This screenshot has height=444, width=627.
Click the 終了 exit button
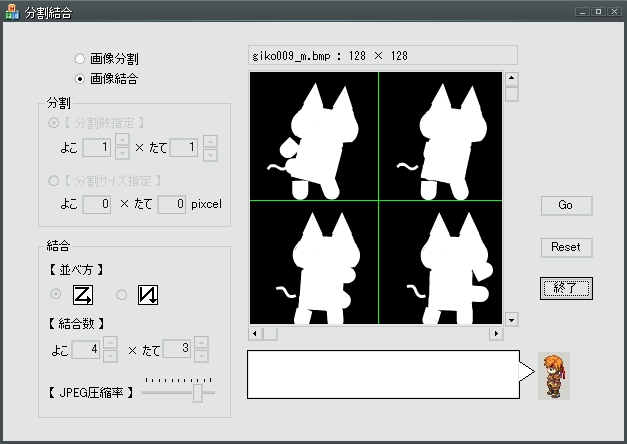click(x=566, y=288)
